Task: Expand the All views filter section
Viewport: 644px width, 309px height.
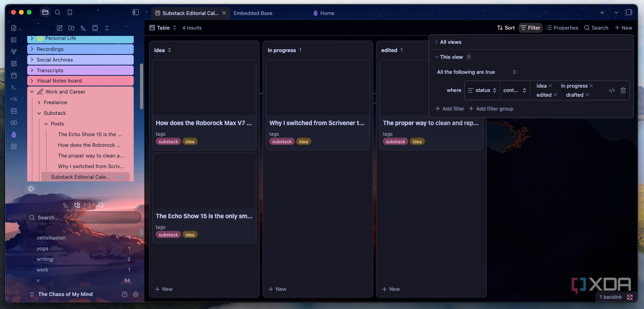Action: [448, 42]
